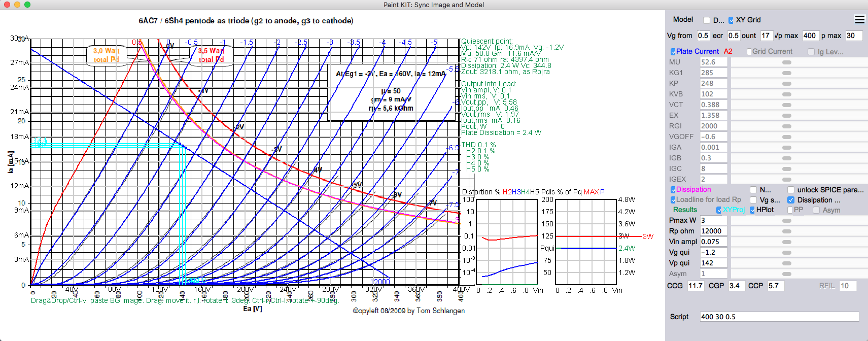Enable the N... checkbox
The height and width of the screenshot is (341, 868).
pos(753,190)
